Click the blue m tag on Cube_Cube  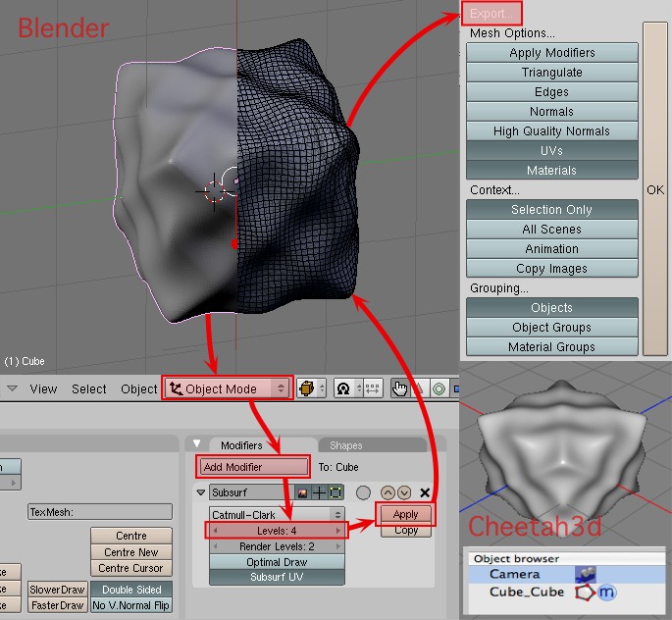click(x=606, y=593)
